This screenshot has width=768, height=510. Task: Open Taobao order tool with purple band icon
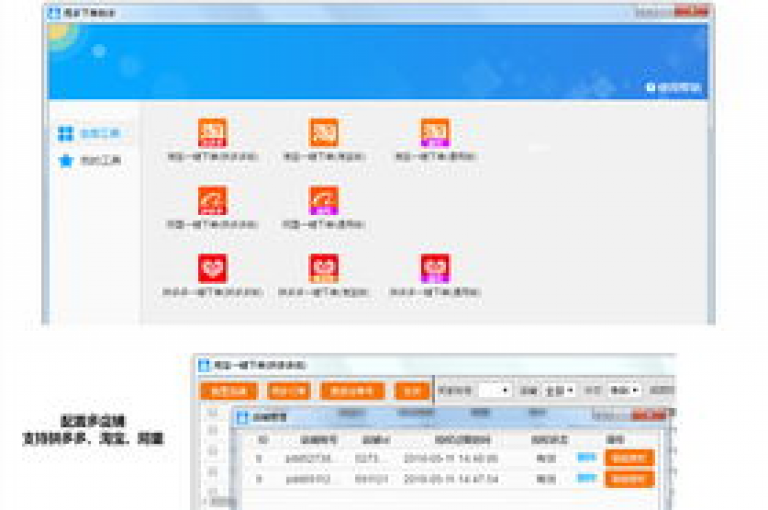point(435,133)
